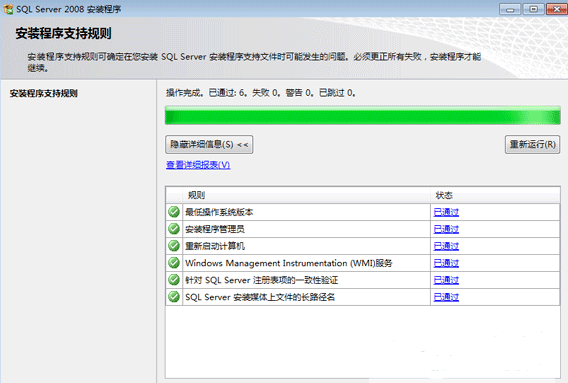Click green check icon for 重新启动计算机

pyautogui.click(x=174, y=246)
